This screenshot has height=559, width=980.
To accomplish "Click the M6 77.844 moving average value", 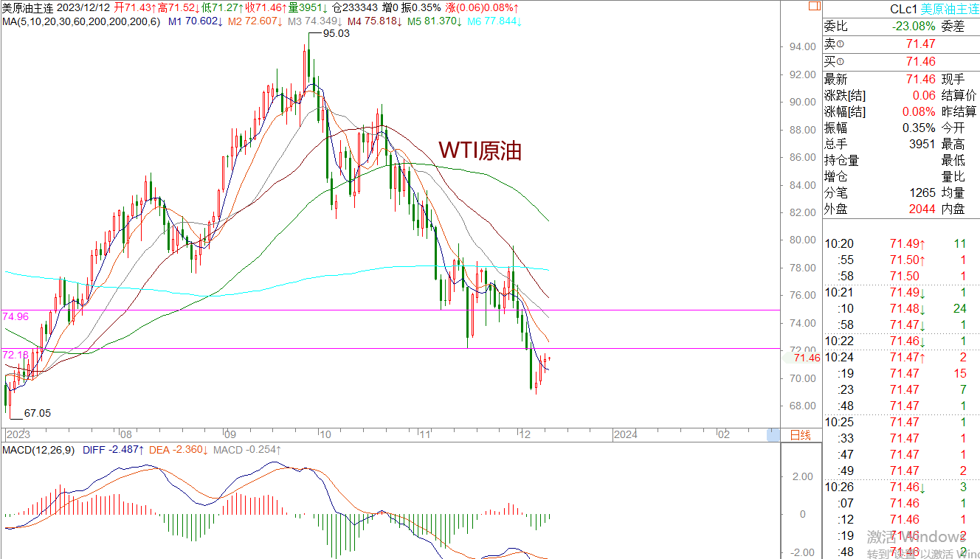I will [494, 21].
